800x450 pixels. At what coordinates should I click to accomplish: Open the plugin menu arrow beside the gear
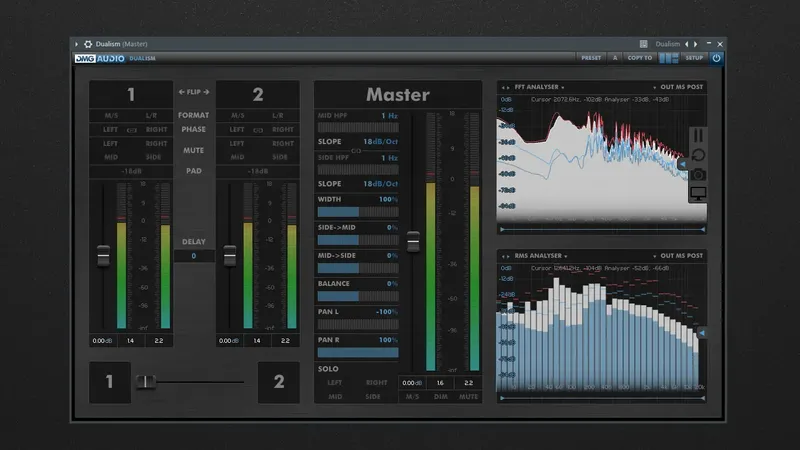[x=77, y=44]
